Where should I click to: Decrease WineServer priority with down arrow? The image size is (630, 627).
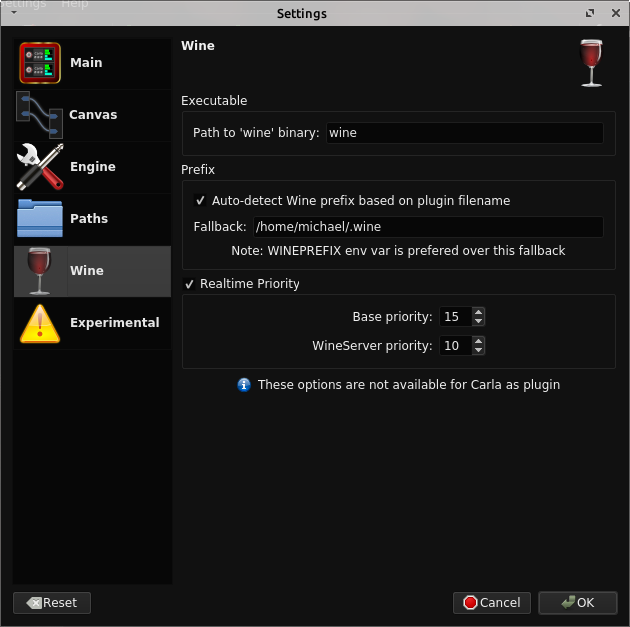478,350
